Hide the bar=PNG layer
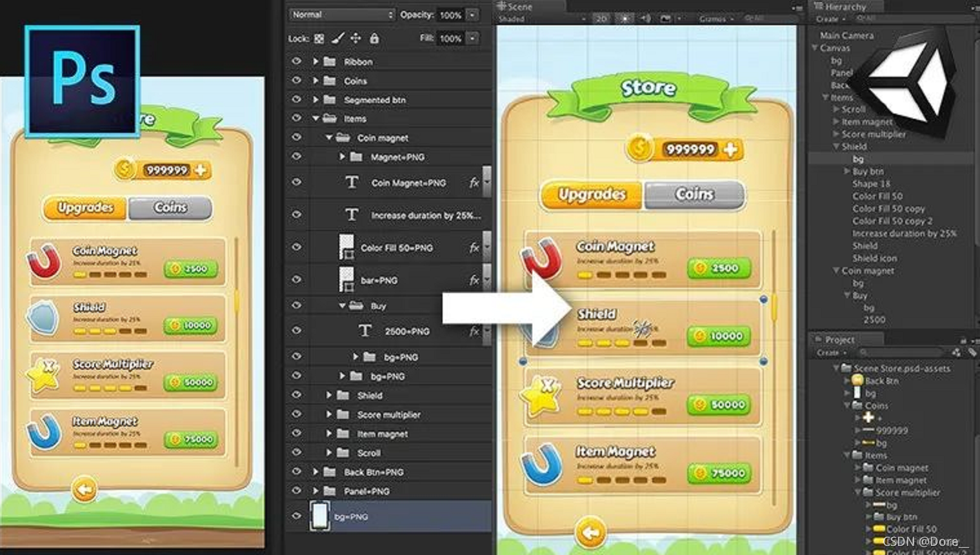980x555 pixels. point(295,280)
